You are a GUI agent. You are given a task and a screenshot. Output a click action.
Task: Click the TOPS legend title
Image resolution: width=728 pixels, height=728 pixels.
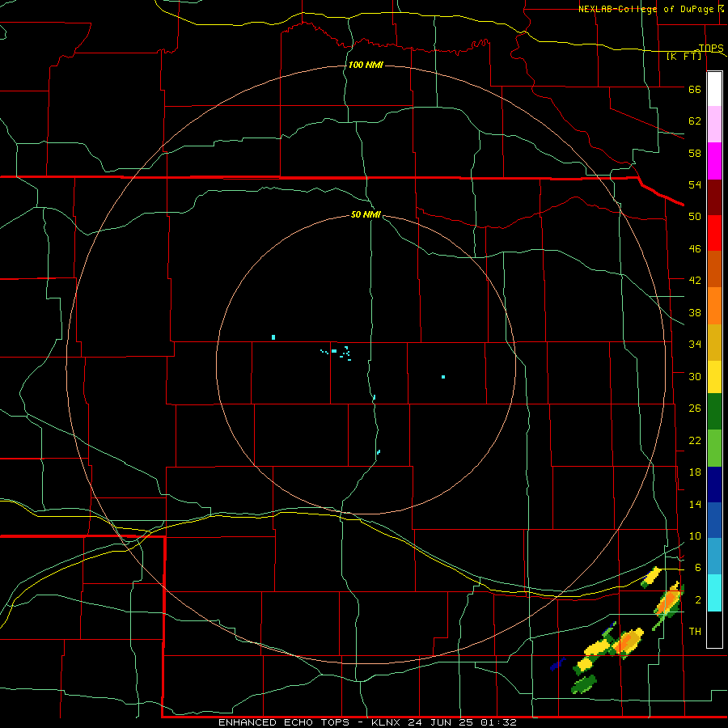pyautogui.click(x=711, y=48)
